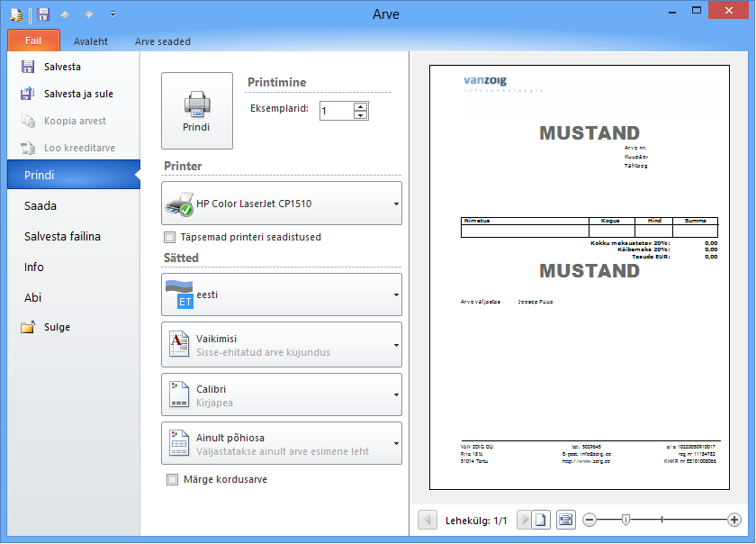
Task: Click the Sulge label in the sidebar
Action: (57, 327)
